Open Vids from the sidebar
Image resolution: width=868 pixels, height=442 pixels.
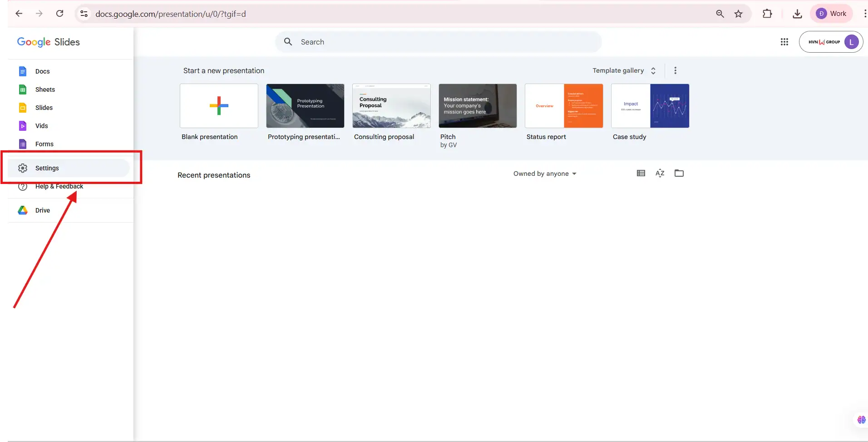[x=41, y=126]
